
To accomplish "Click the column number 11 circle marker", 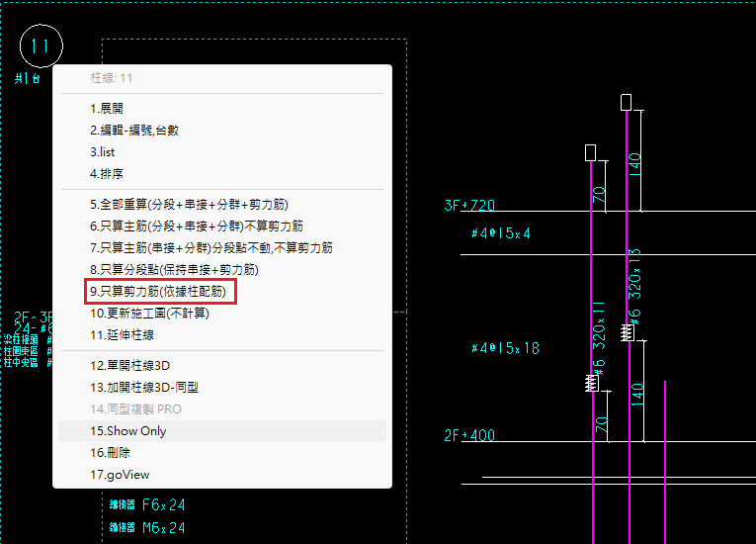I will (41, 45).
